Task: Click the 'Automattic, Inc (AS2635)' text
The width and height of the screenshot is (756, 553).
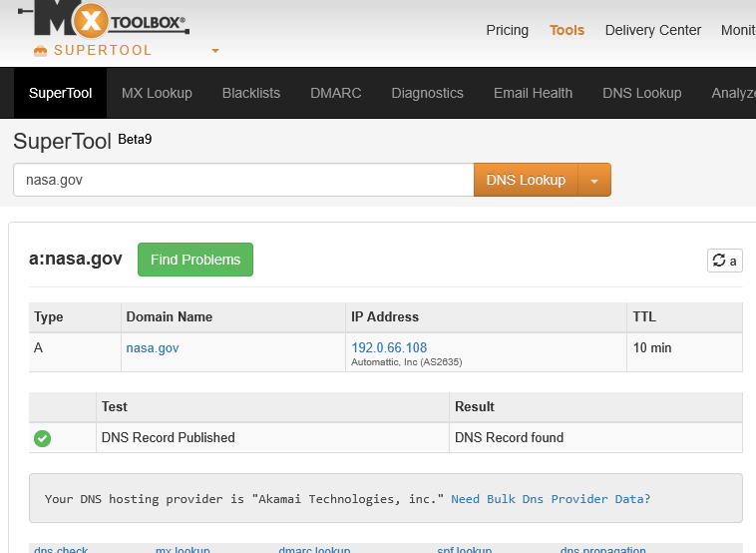Action: click(x=407, y=362)
